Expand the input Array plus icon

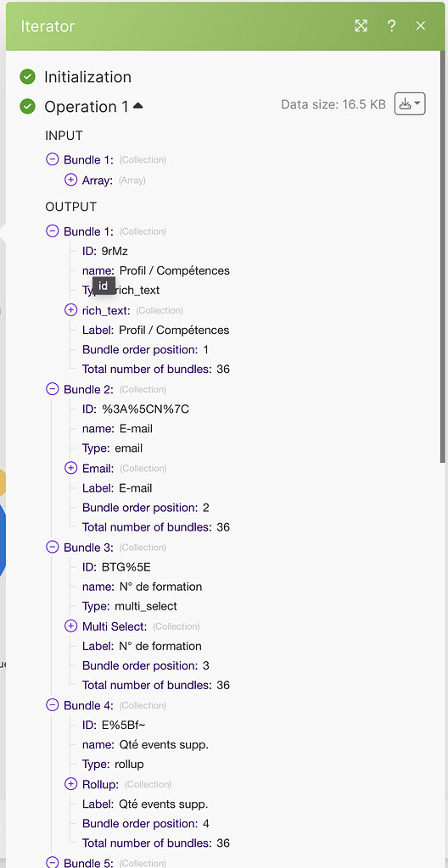(71, 180)
